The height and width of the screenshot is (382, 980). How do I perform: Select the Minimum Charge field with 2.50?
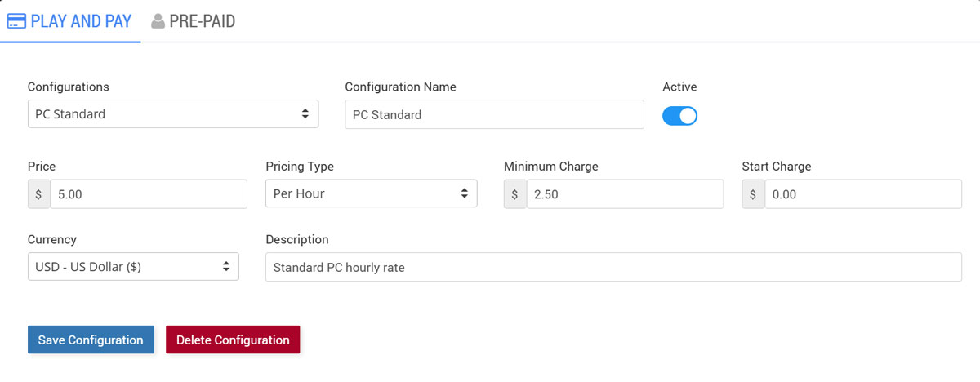point(624,194)
